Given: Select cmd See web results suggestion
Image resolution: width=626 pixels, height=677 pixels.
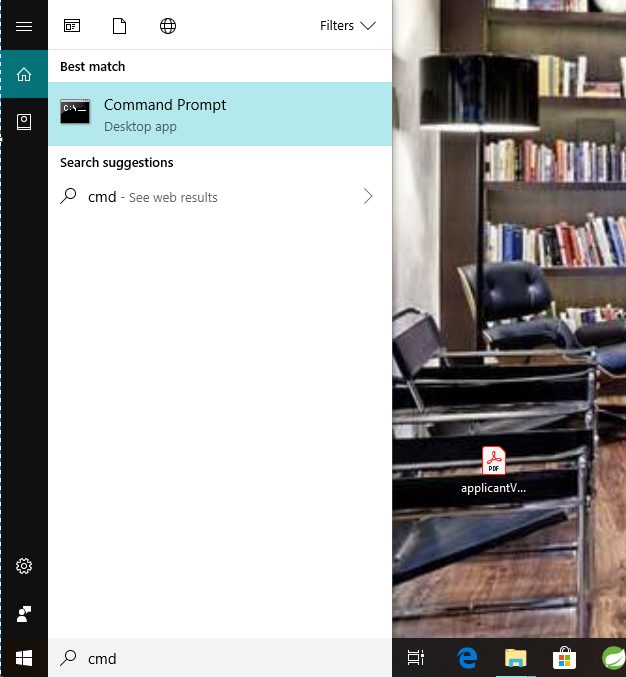Looking at the screenshot, I should [220, 197].
